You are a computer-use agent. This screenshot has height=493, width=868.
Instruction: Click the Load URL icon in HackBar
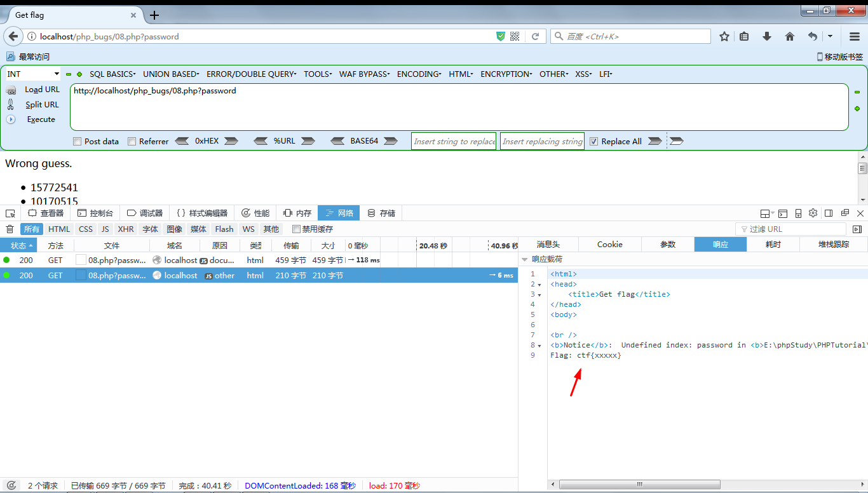(x=11, y=90)
